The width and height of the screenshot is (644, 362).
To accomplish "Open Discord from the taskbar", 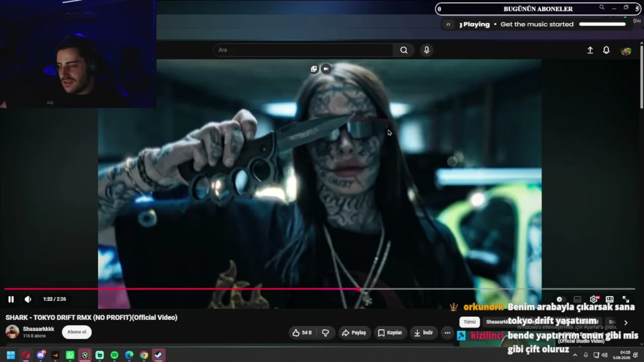I will coord(41,355).
